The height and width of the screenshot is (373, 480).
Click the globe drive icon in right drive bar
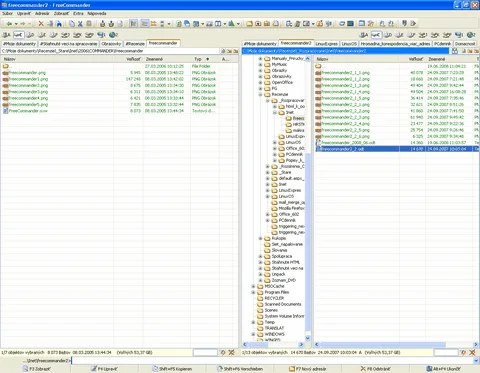471,35
